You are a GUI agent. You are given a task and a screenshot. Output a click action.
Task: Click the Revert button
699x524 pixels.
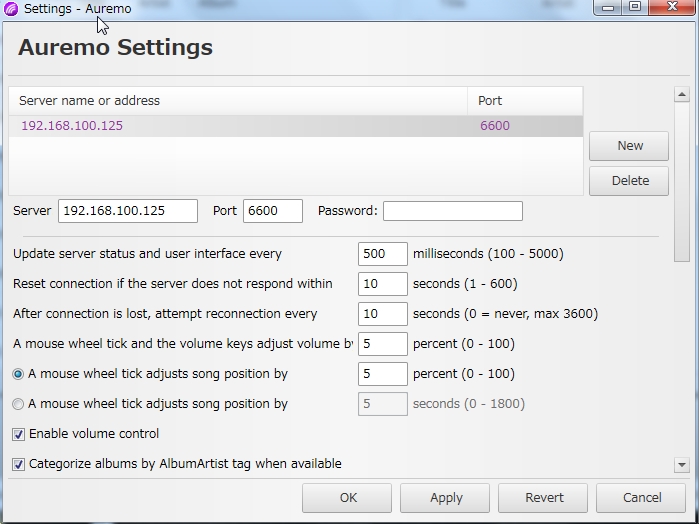point(543,498)
